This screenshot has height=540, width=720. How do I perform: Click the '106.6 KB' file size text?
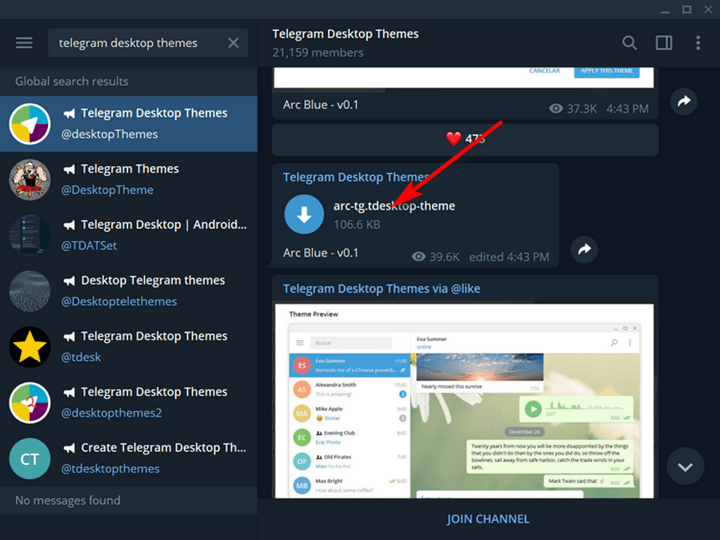tap(357, 225)
